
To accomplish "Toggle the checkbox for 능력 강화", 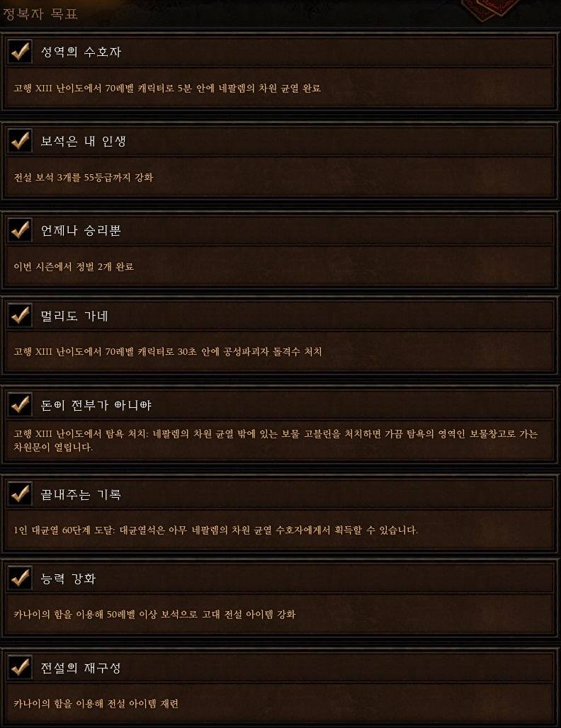I will tap(20, 578).
